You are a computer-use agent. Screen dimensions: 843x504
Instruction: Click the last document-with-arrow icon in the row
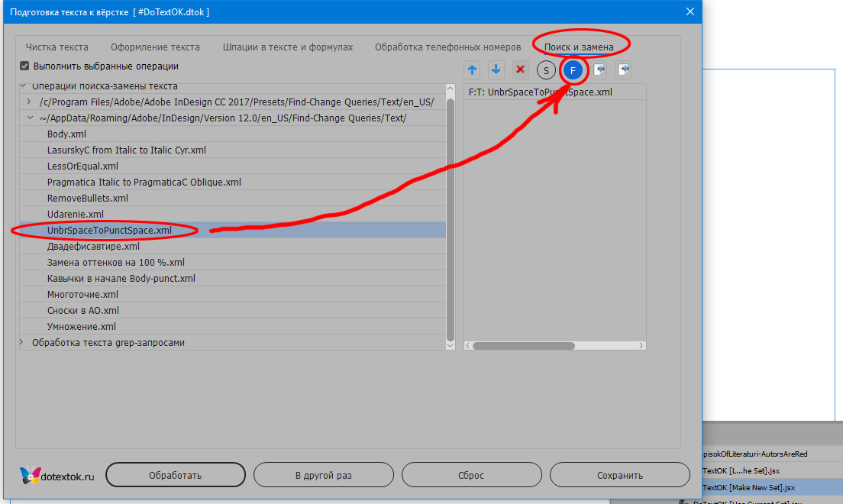pyautogui.click(x=623, y=70)
